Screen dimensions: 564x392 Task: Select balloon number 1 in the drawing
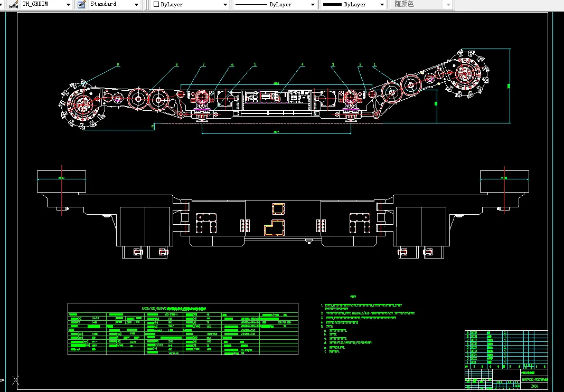point(374,65)
